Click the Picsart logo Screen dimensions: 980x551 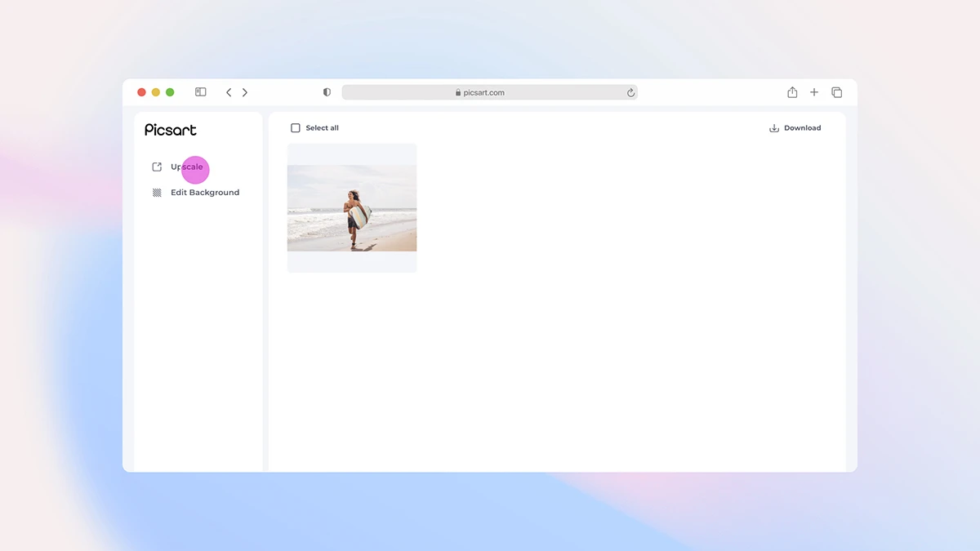(170, 129)
